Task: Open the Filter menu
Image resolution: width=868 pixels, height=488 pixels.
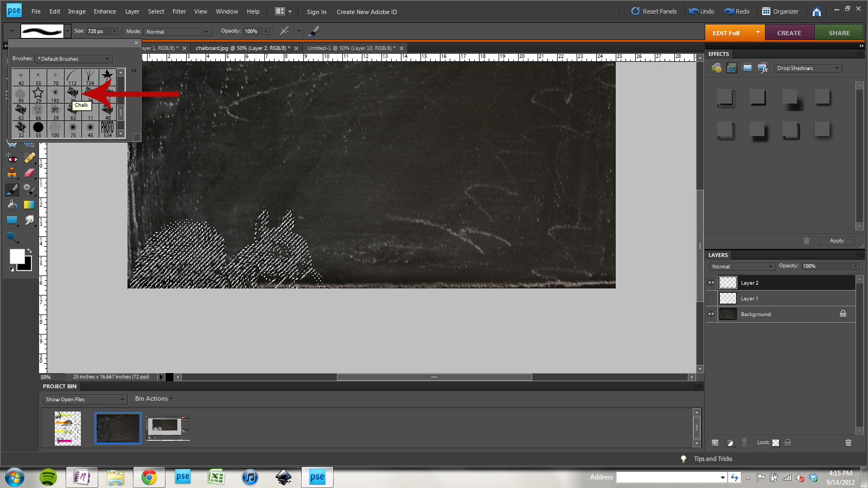Action: 179,11
